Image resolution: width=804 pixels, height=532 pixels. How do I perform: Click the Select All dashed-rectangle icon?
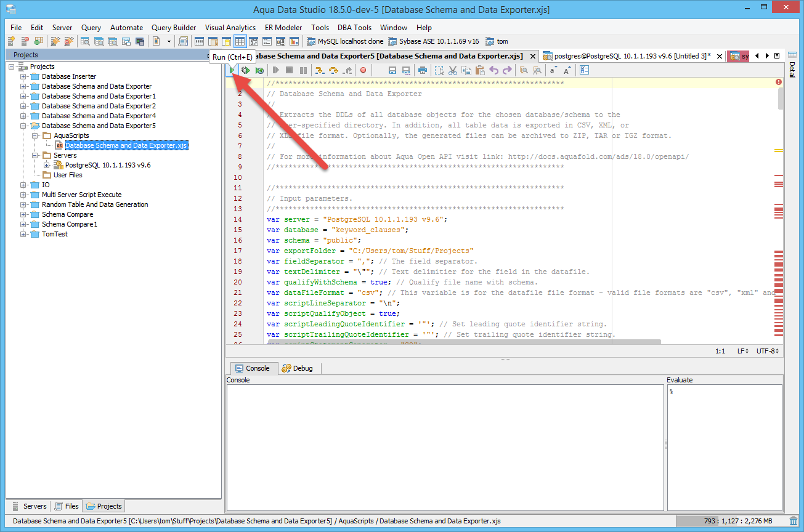pos(439,70)
